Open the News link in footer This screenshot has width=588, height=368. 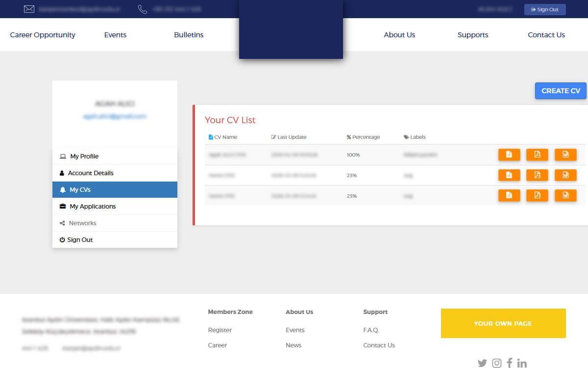coord(294,345)
